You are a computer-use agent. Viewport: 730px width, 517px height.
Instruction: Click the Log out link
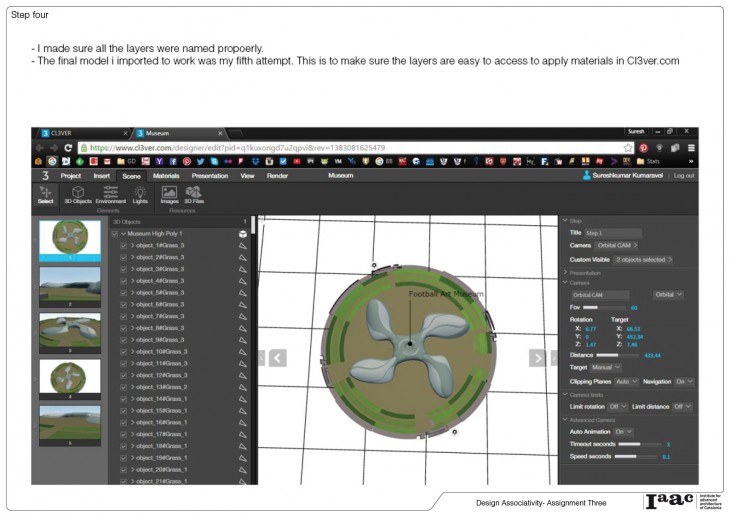[684, 175]
